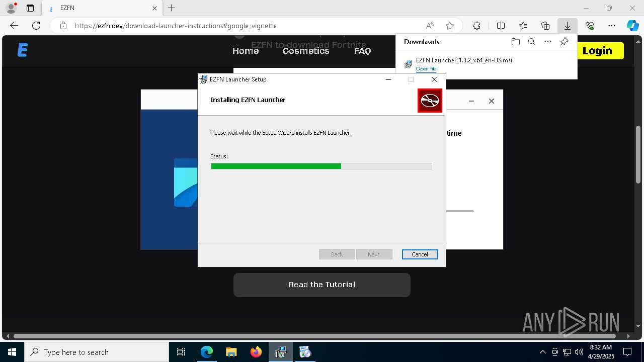Open downloads folder icon in Downloads panel
This screenshot has width=644, height=362.
coord(515,42)
